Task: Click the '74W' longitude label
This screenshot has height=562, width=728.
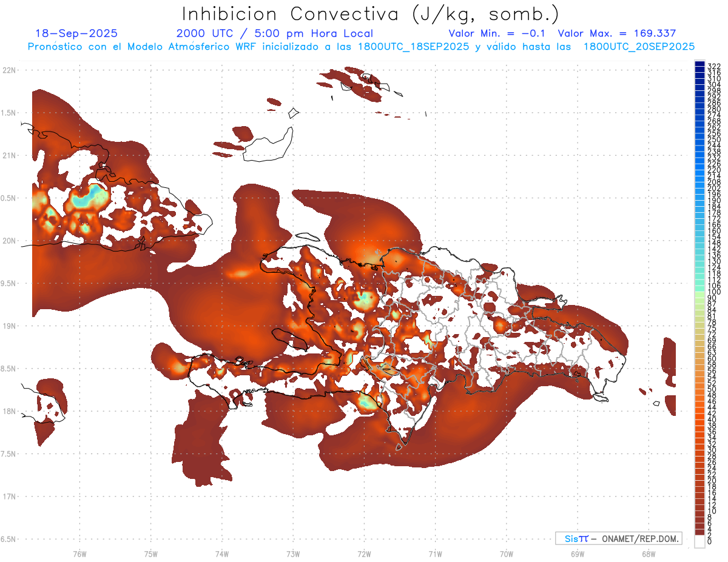Action: [x=221, y=554]
